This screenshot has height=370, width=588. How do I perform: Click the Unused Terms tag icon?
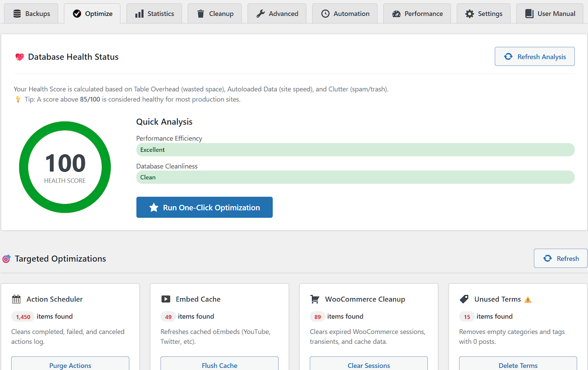coord(464,299)
